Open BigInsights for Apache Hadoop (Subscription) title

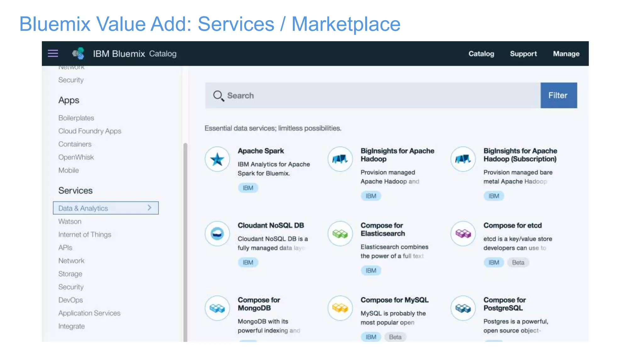(520, 155)
